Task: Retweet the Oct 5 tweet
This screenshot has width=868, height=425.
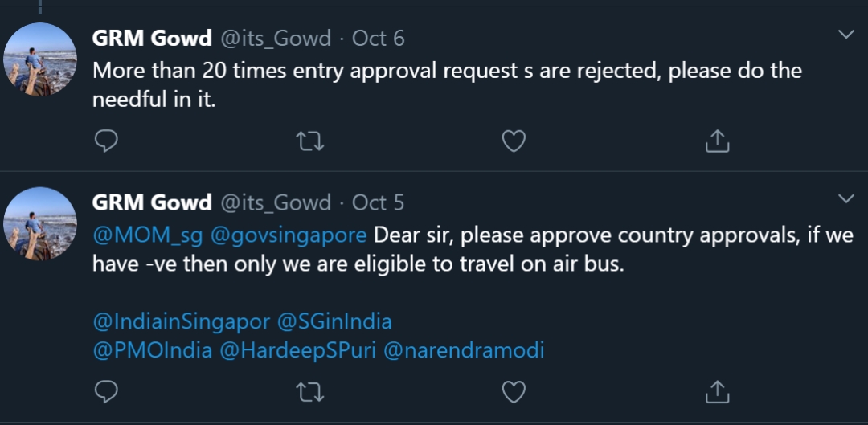Action: [310, 392]
